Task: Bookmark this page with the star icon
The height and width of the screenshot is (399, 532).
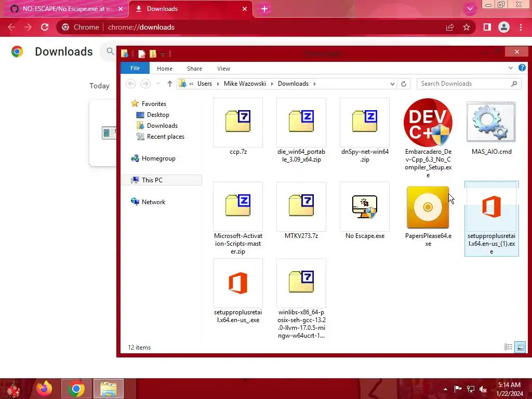Action: 467,27
